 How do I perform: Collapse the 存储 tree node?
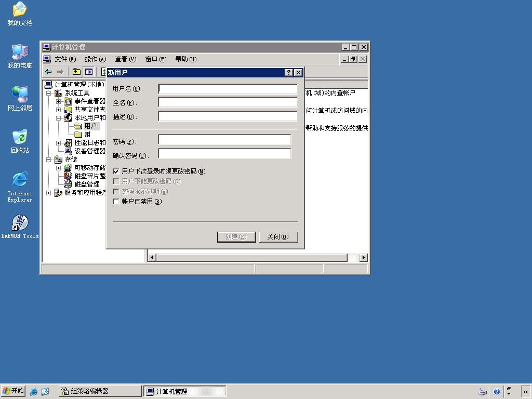(x=48, y=159)
